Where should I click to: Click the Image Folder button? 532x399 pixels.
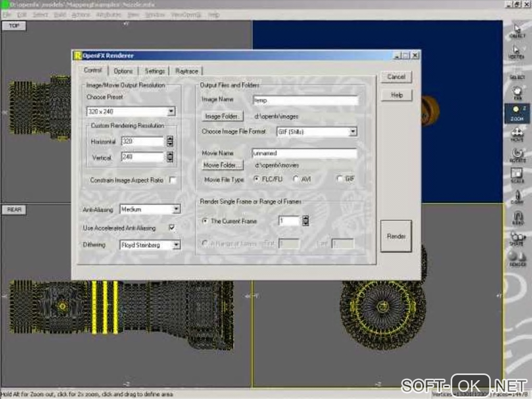tap(223, 116)
